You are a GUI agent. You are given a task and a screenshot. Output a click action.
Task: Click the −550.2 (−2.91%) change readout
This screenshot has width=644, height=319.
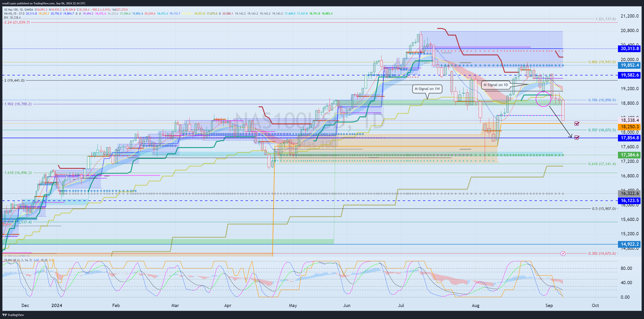(x=100, y=10)
